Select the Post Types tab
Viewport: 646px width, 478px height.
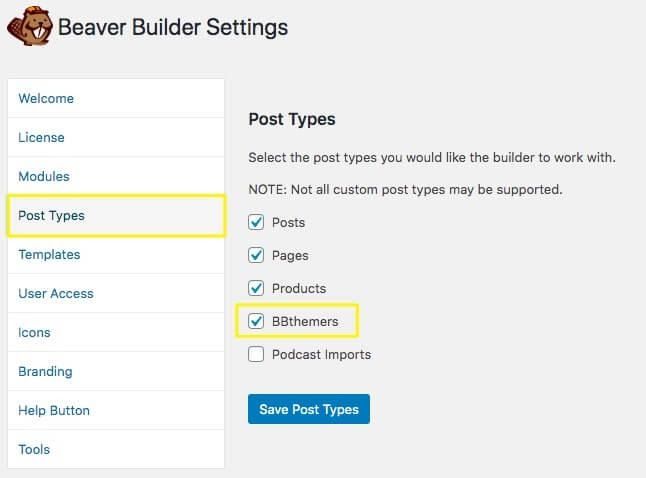[x=116, y=216]
